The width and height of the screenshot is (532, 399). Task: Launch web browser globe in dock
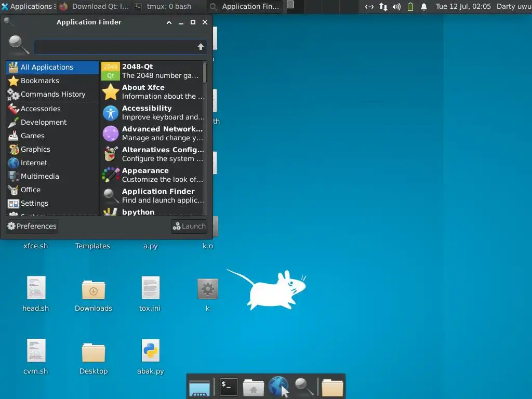[278, 387]
